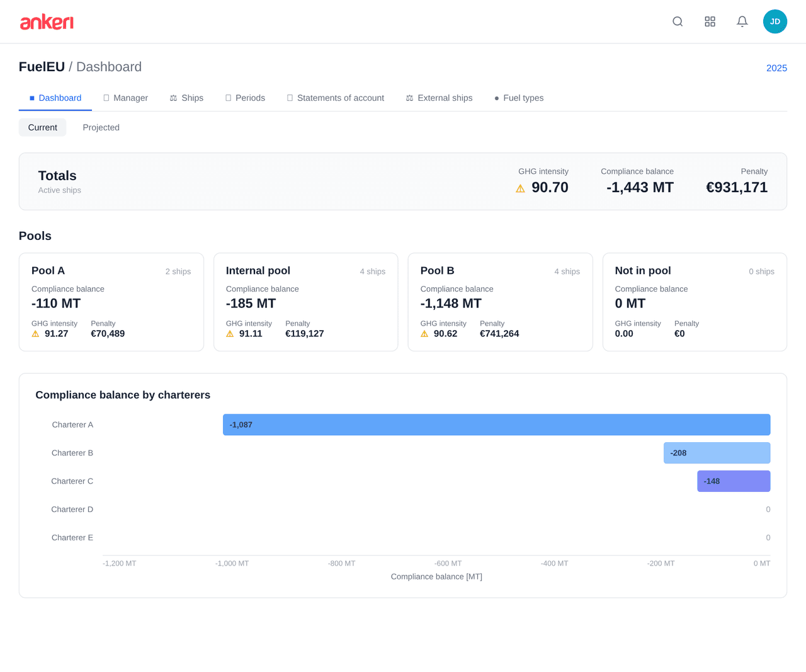The height and width of the screenshot is (672, 806).
Task: Click the apps grid icon near the bell
Action: (x=710, y=21)
